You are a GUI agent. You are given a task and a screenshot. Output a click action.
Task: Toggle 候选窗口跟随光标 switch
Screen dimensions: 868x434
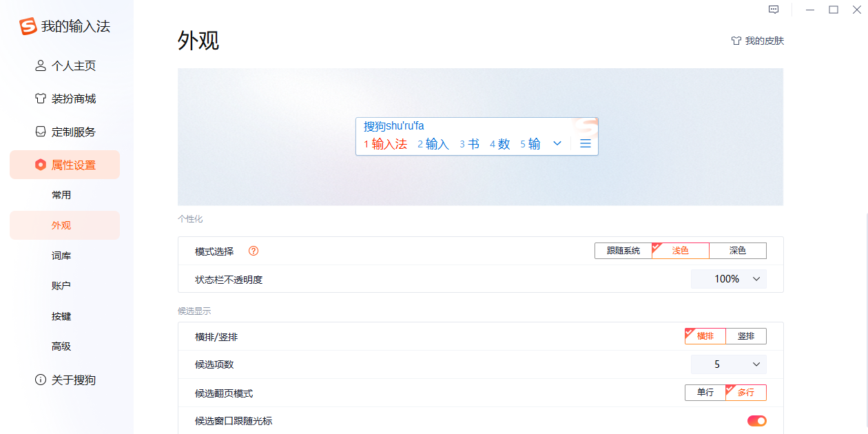pyautogui.click(x=757, y=421)
